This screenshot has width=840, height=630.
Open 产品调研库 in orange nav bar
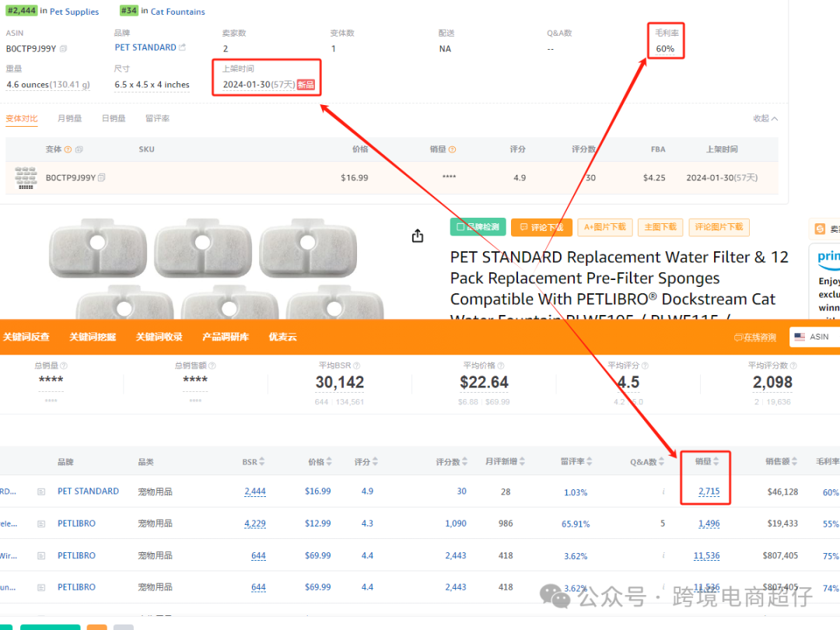click(226, 337)
